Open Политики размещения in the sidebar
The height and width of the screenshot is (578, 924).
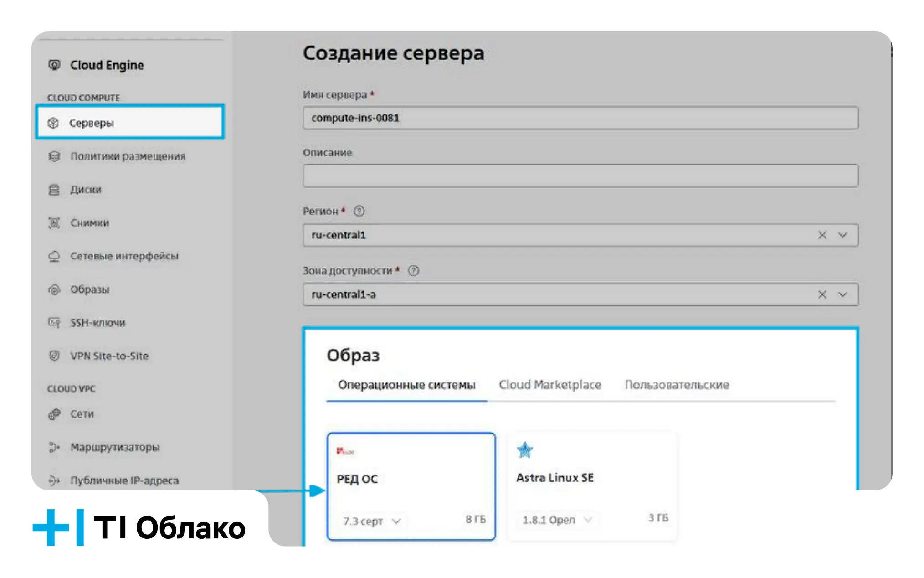(128, 156)
